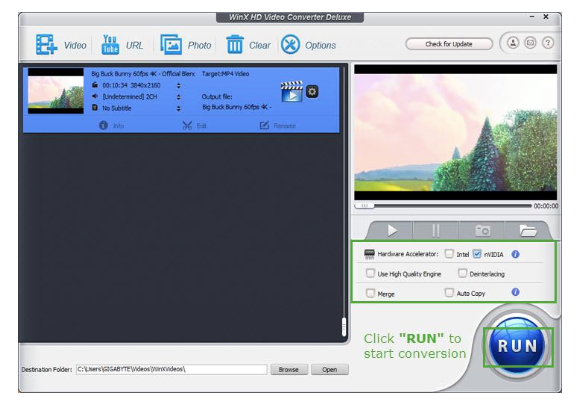The width and height of the screenshot is (577, 404).
Task: Click Open destination folder button
Action: click(x=330, y=369)
